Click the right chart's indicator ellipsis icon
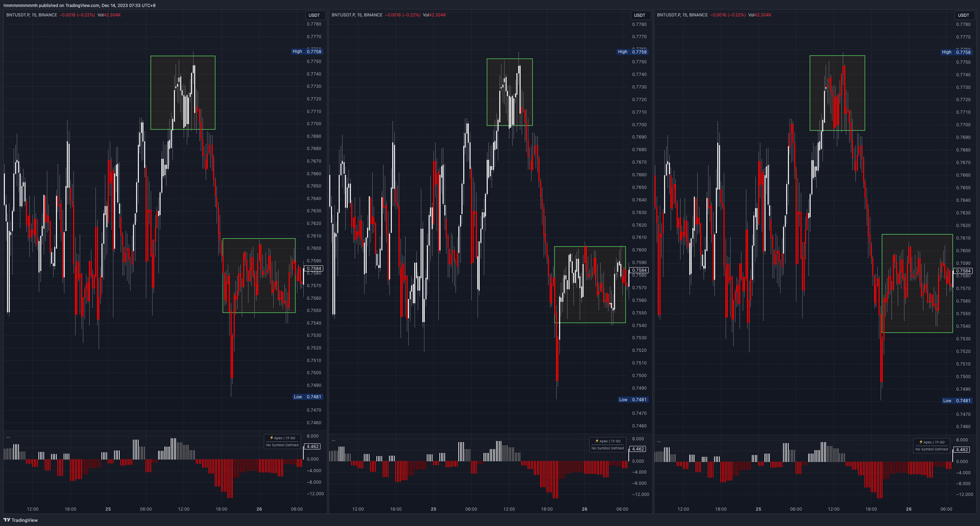This screenshot has width=980, height=526. pyautogui.click(x=659, y=442)
